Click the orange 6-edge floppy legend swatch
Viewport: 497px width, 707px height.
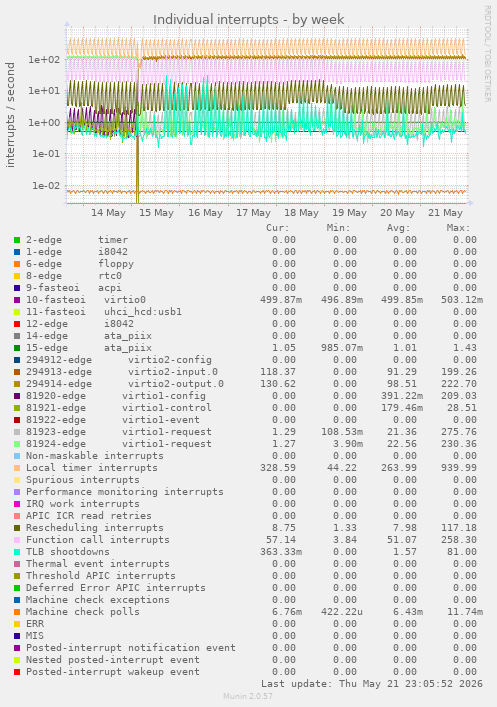[17, 264]
